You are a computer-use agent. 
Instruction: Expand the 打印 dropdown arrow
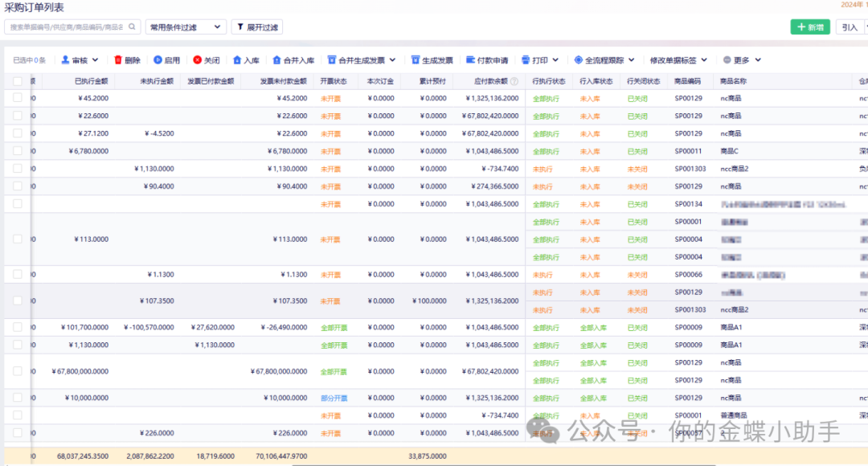coord(555,60)
